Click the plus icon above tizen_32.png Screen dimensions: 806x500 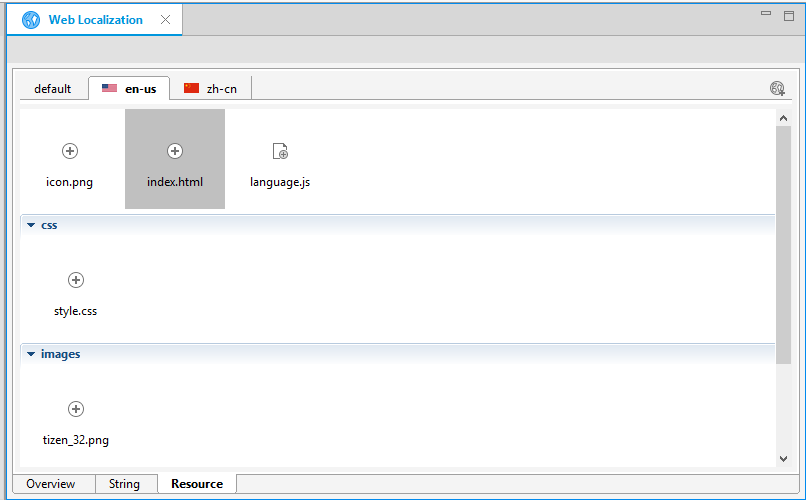point(76,409)
